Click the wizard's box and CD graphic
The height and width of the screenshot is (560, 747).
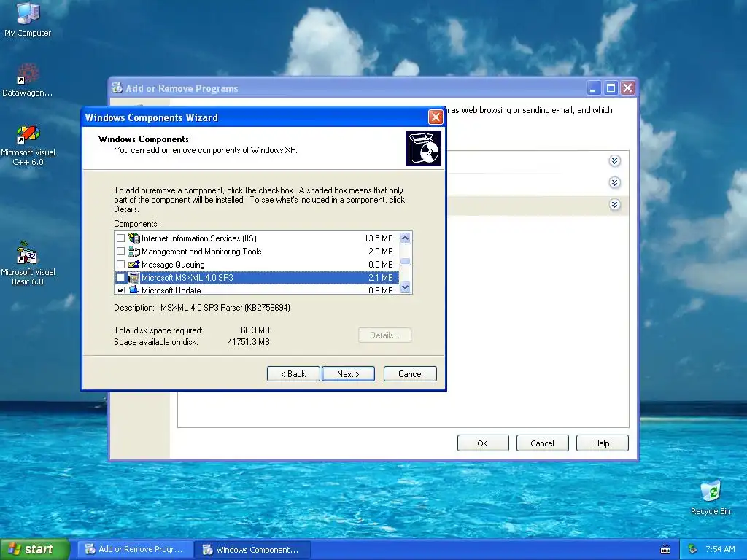pyautogui.click(x=423, y=149)
